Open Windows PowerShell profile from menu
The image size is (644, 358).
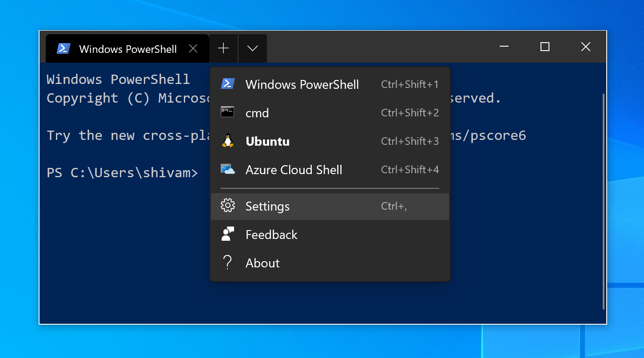330,84
